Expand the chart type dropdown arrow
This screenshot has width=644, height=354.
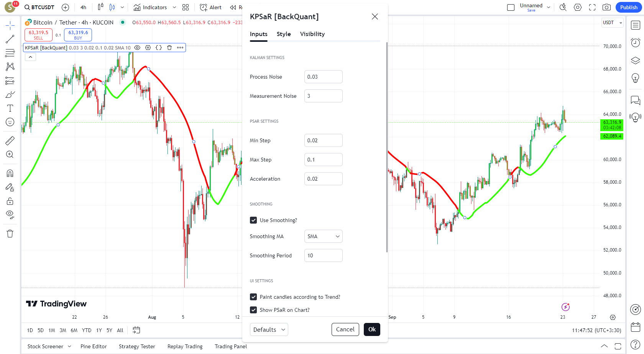tap(122, 7)
